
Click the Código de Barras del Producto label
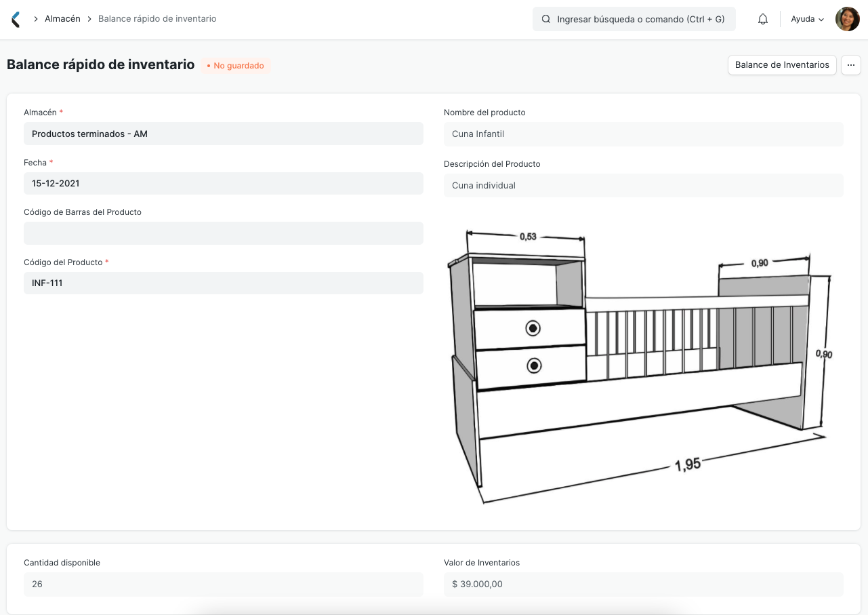(x=83, y=212)
